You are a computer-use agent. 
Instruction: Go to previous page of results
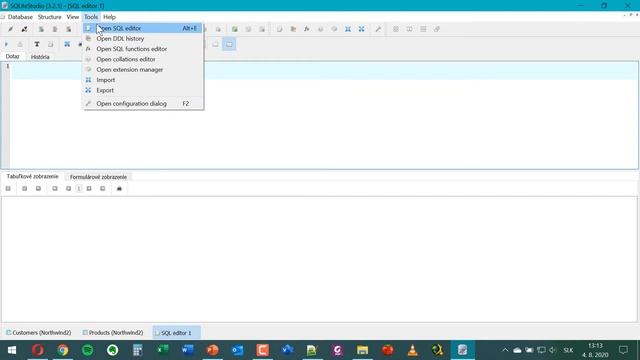pyautogui.click(x=69, y=189)
